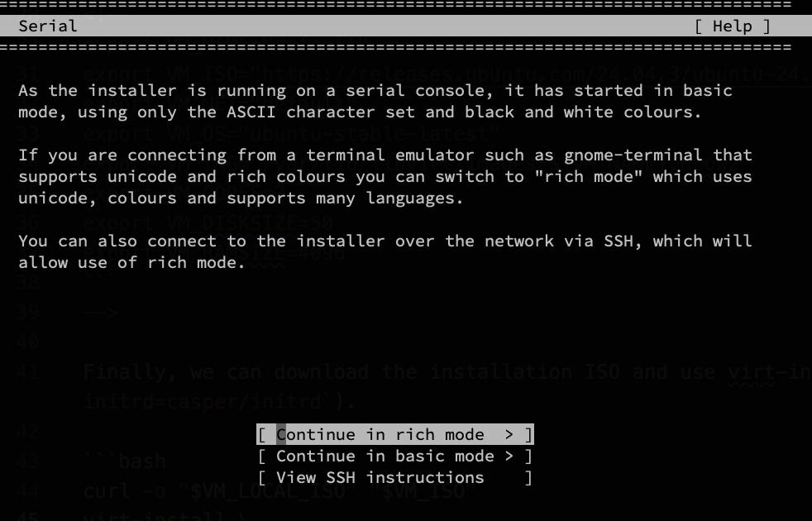Click the highlighted C in Continue in rich mode
Viewport: 812px width, 521px height.
pyautogui.click(x=282, y=434)
